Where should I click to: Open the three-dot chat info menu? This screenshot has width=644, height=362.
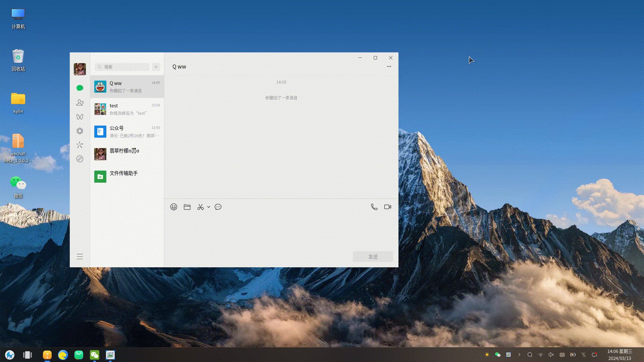(x=389, y=66)
